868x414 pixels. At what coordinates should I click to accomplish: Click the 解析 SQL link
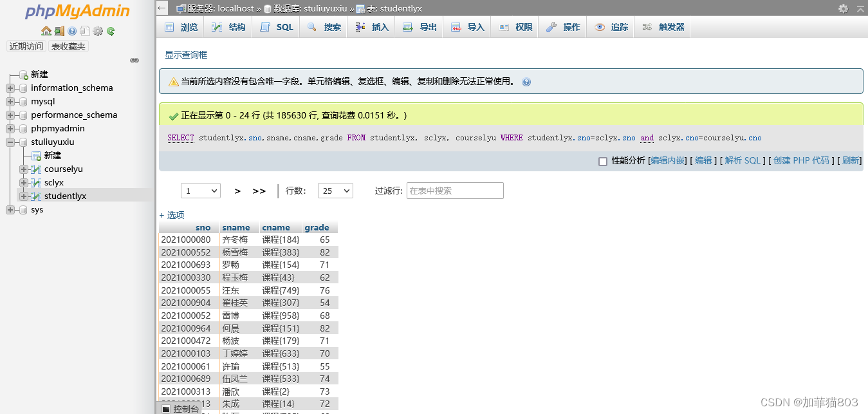click(743, 160)
